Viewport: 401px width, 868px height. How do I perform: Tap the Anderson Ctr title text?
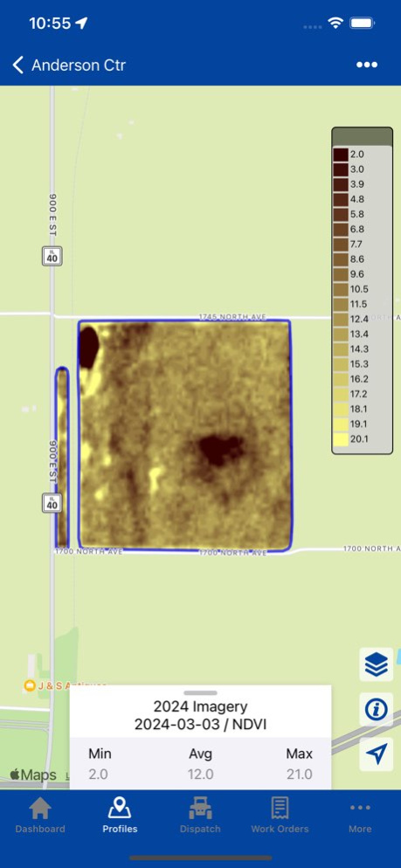[x=79, y=65]
